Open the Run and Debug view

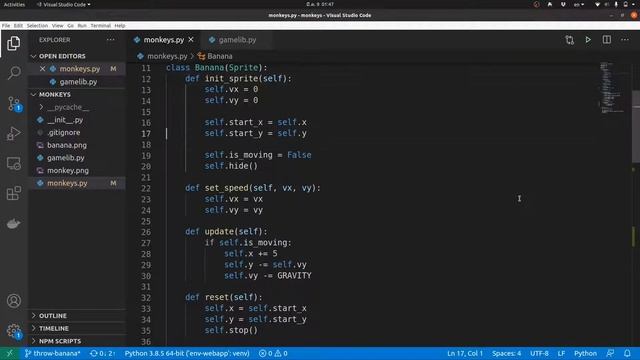13,133
